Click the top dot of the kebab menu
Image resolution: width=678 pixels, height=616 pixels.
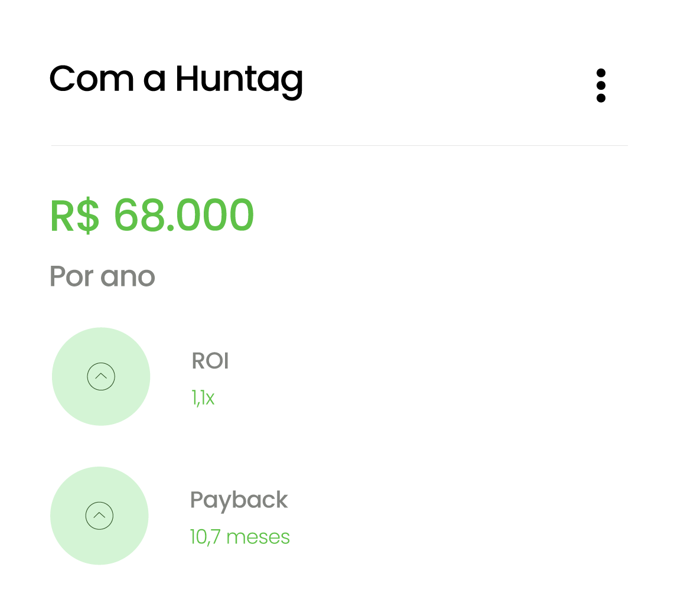tap(601, 73)
